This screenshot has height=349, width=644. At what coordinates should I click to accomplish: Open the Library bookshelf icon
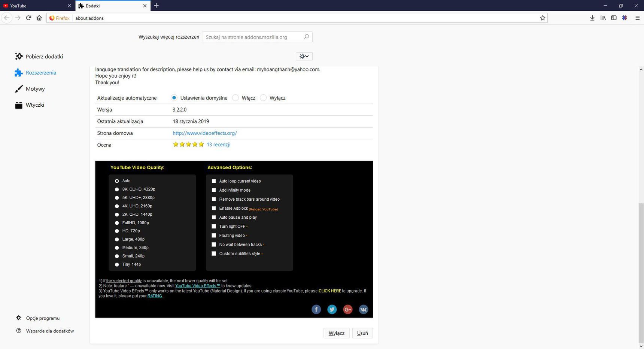(x=603, y=18)
